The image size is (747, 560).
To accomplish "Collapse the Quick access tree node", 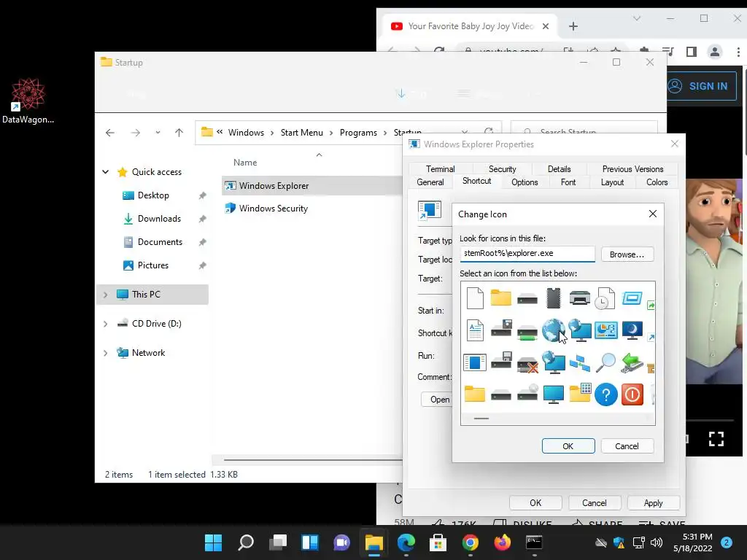I will pos(105,172).
